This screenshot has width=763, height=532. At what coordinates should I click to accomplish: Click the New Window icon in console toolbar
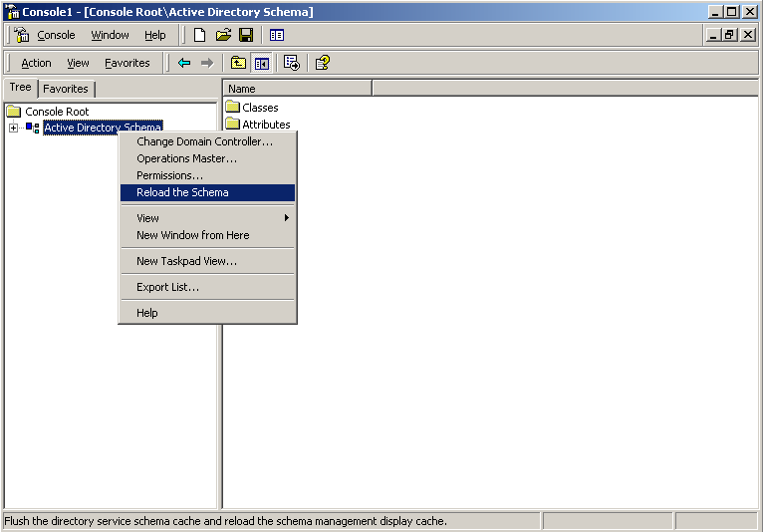click(277, 35)
